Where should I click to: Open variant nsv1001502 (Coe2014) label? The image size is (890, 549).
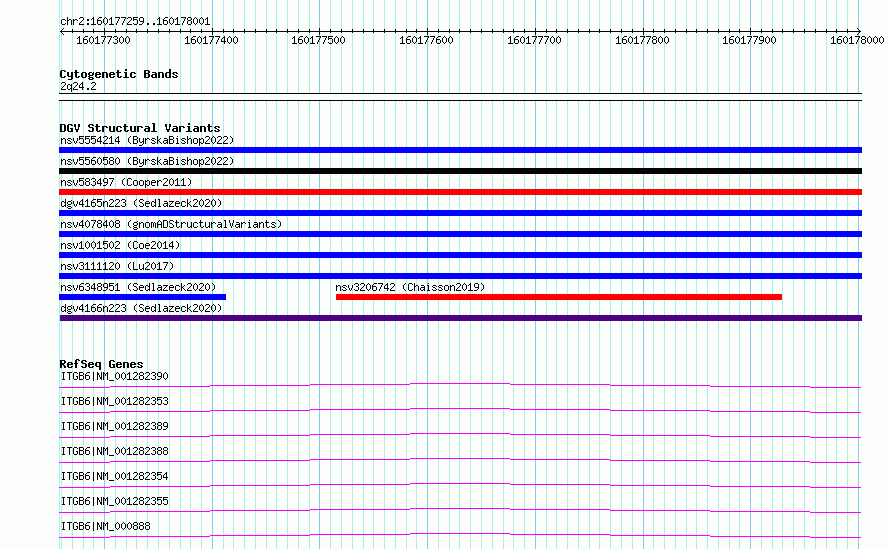click(120, 245)
